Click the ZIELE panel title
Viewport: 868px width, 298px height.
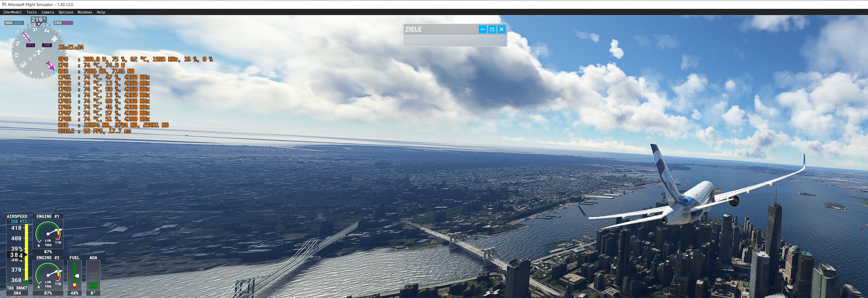pyautogui.click(x=413, y=29)
